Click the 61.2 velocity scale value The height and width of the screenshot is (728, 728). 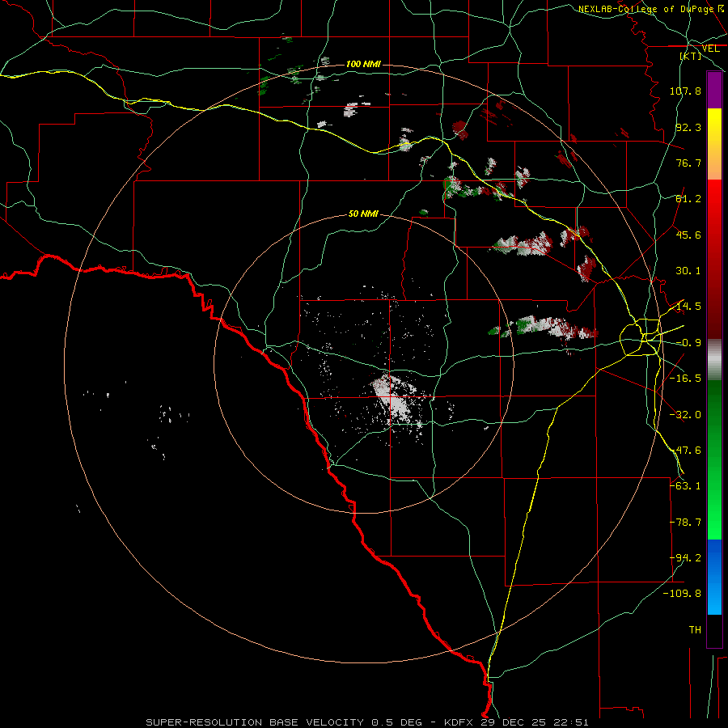688,199
